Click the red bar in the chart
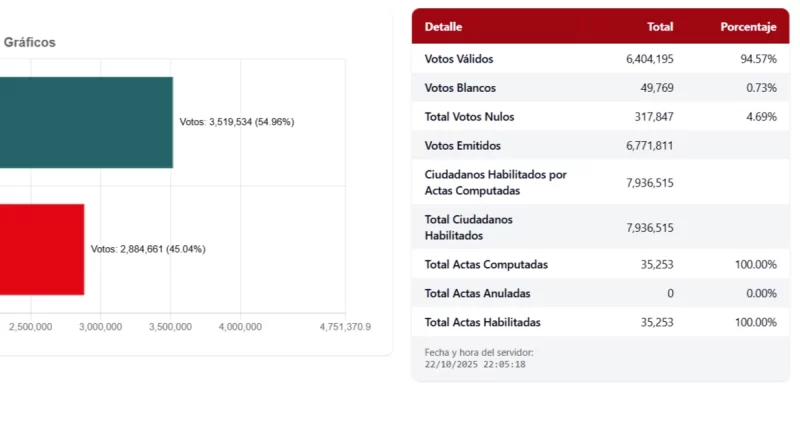The width and height of the screenshot is (800, 445). point(42,249)
